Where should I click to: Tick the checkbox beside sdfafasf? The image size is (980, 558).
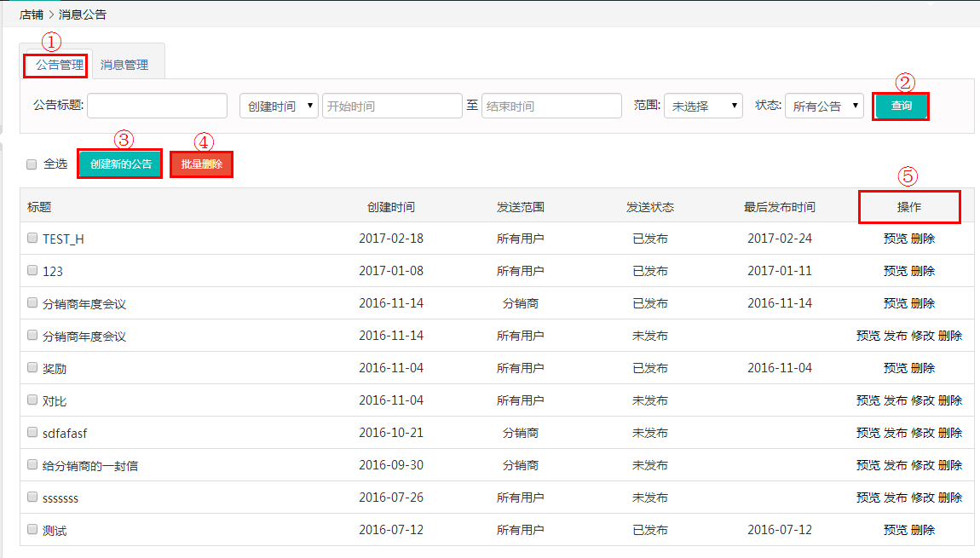[x=32, y=433]
